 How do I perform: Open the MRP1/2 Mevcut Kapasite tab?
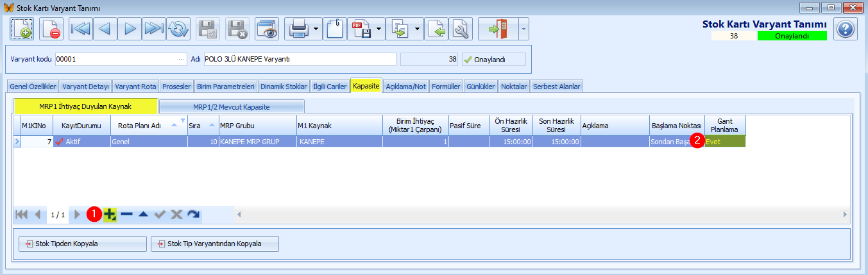[x=231, y=106]
